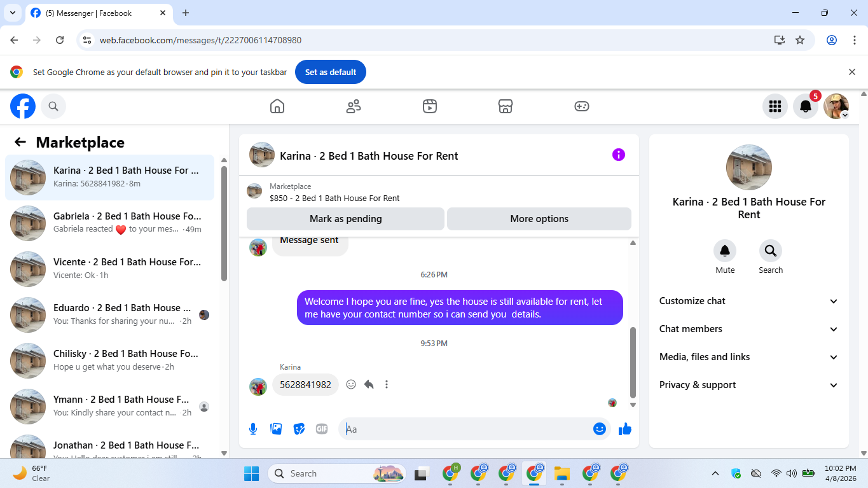
Task: Go to Home feed icon
Action: coord(277,106)
